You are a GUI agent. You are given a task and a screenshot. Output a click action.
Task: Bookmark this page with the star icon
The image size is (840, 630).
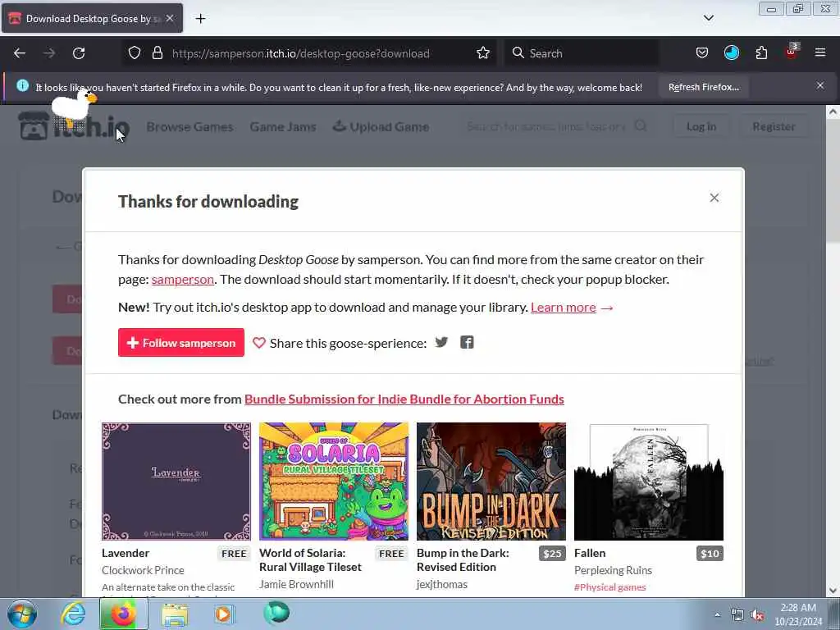482,53
